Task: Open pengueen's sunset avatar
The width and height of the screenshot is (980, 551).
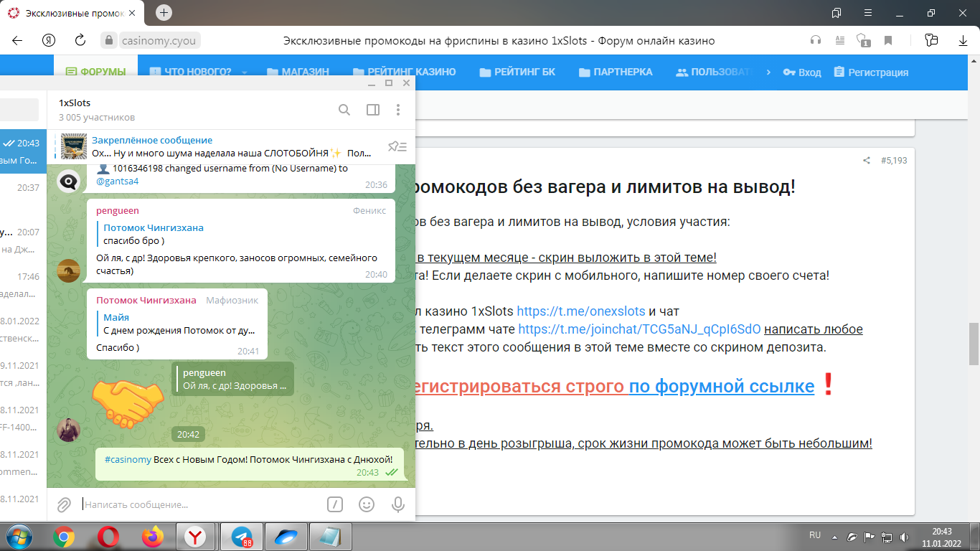Action: pyautogui.click(x=69, y=270)
